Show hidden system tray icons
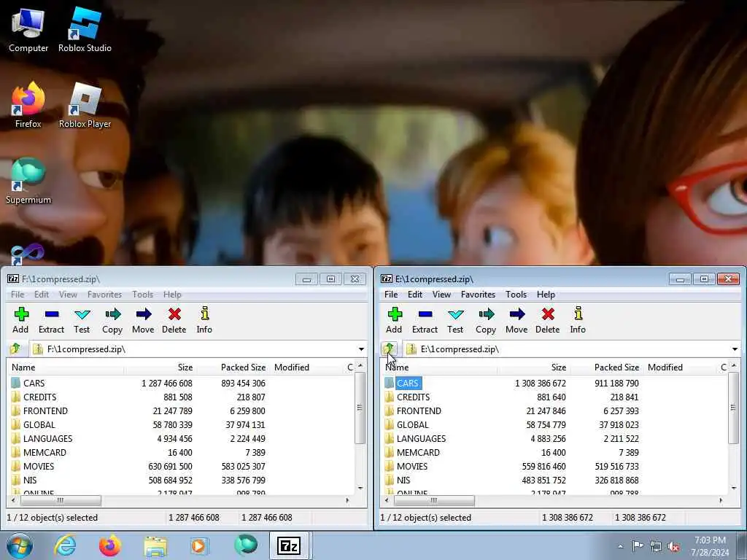 coord(620,547)
